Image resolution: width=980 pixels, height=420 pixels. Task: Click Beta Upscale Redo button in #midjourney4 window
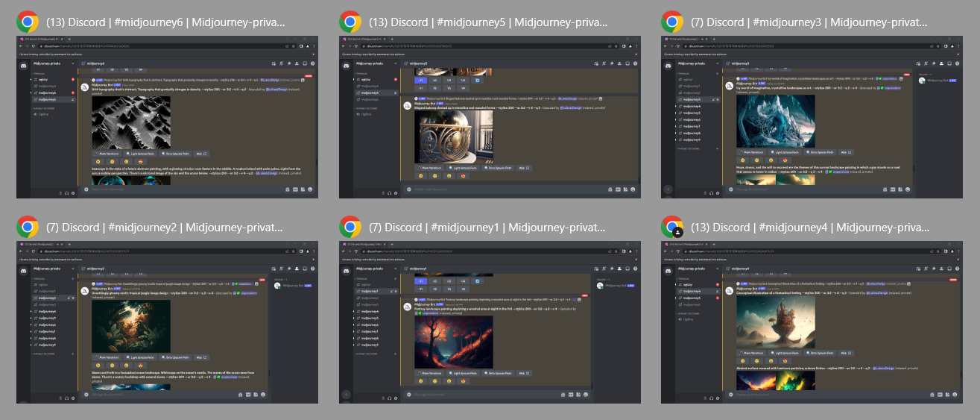tap(821, 351)
